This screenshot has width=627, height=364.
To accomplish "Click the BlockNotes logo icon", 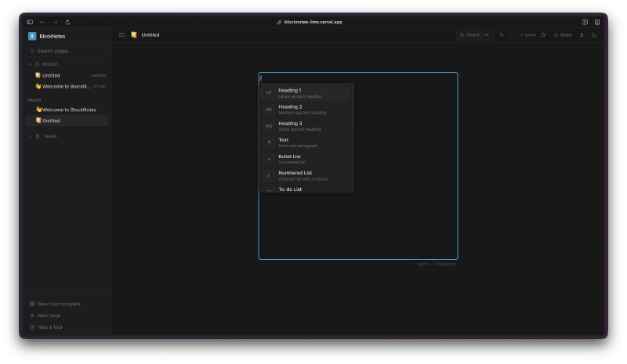I will (x=32, y=36).
